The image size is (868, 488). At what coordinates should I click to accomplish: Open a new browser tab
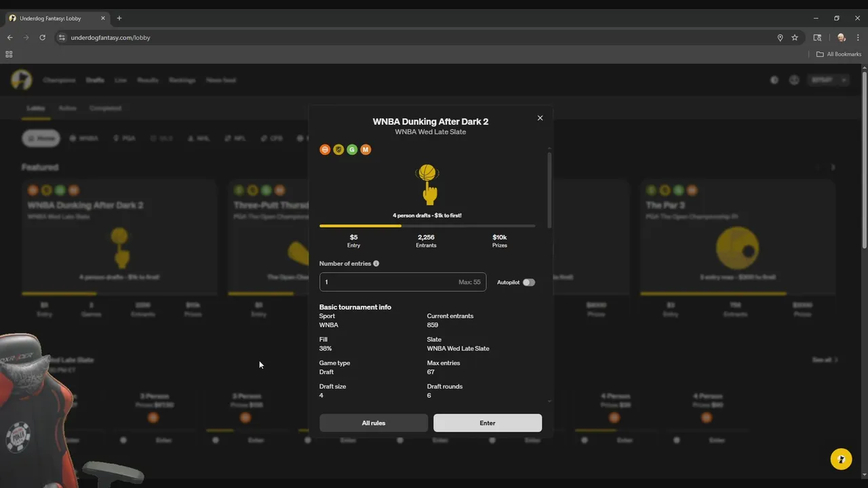coord(119,18)
